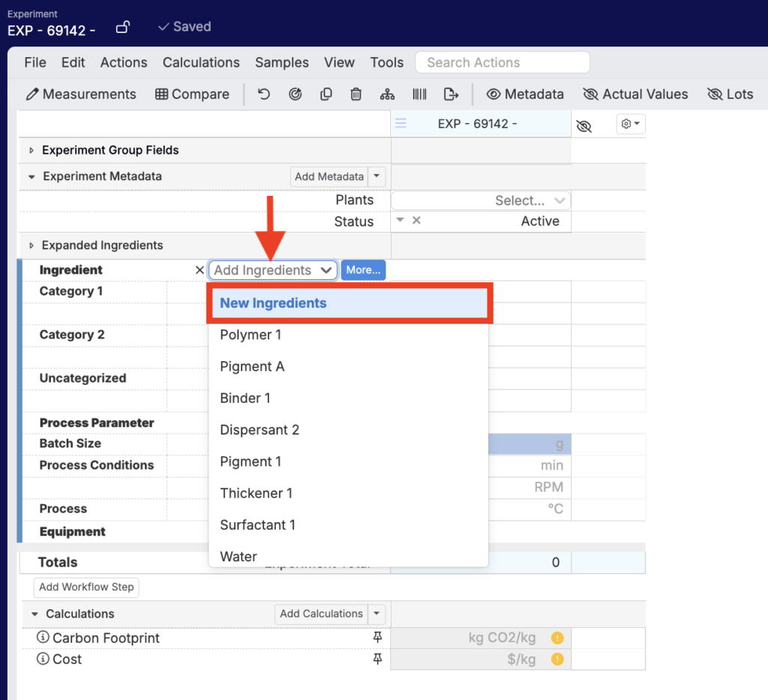The image size is (768, 700).
Task: Choose Thickener 1 from ingredient list
Action: pyautogui.click(x=348, y=493)
